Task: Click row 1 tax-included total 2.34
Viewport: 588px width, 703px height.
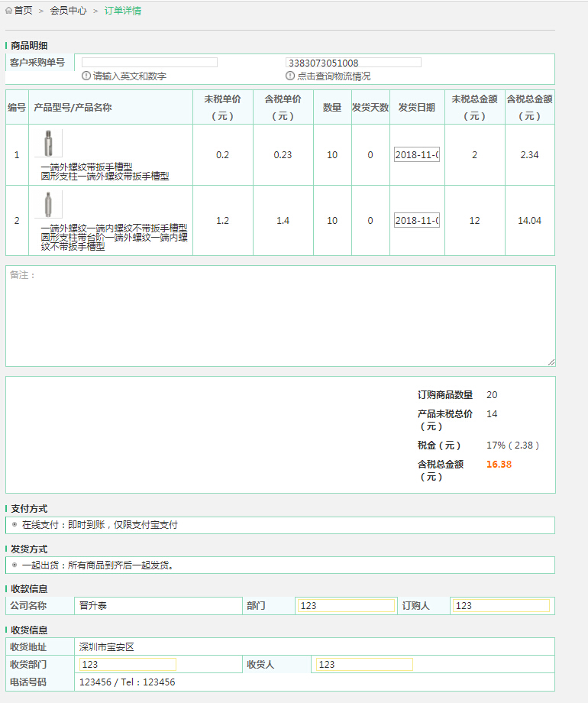Action: pos(530,154)
